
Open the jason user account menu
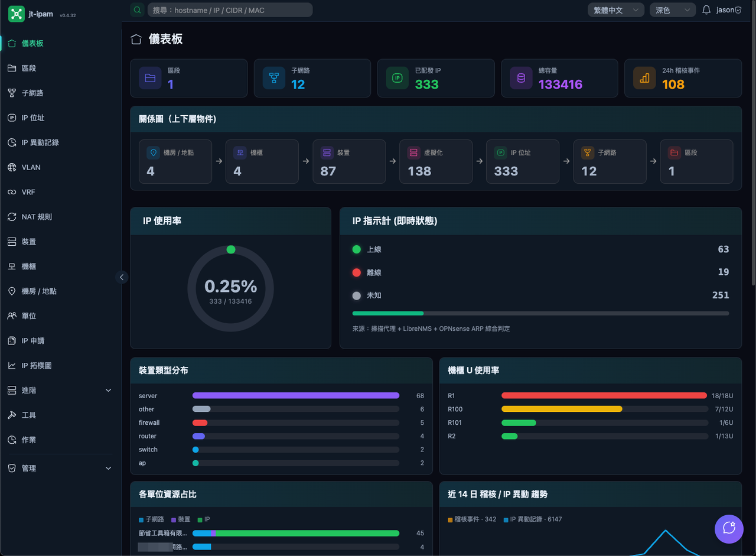[729, 10]
